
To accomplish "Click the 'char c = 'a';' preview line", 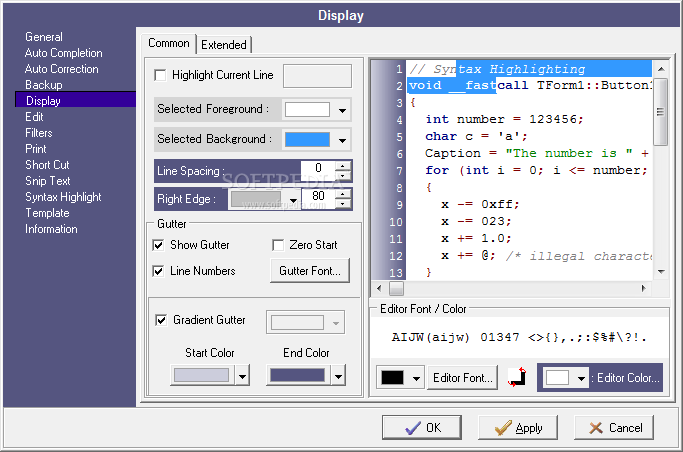I will click(x=476, y=136).
